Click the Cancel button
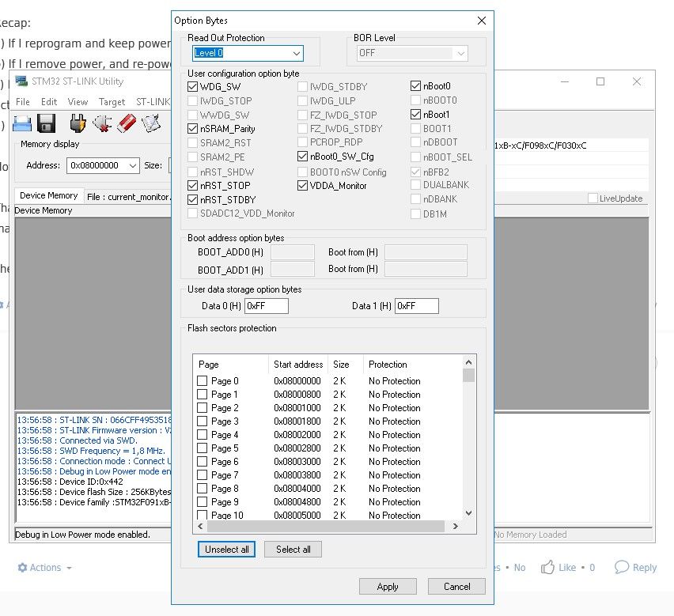Screen dimensions: 674x616 (x=456, y=587)
